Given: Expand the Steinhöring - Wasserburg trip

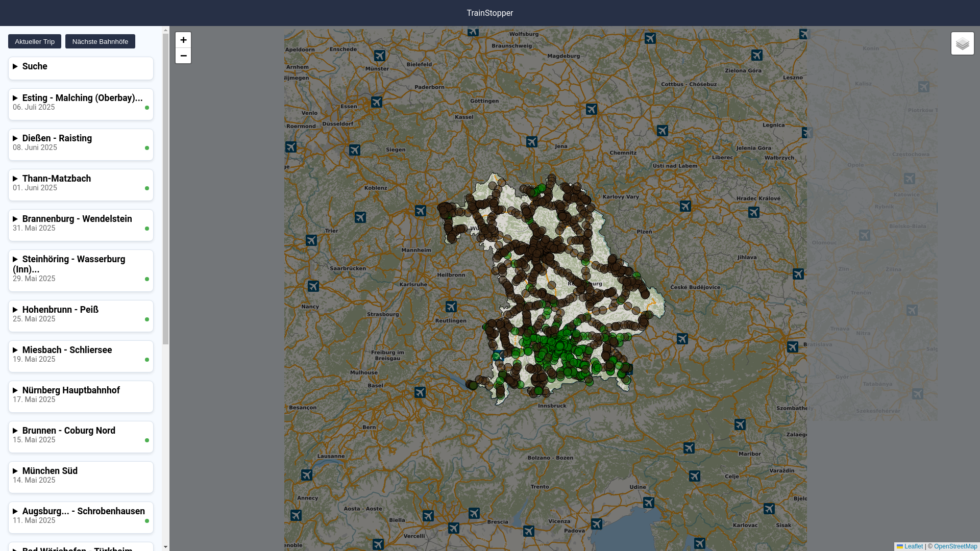Looking at the screenshot, I should tap(81, 264).
